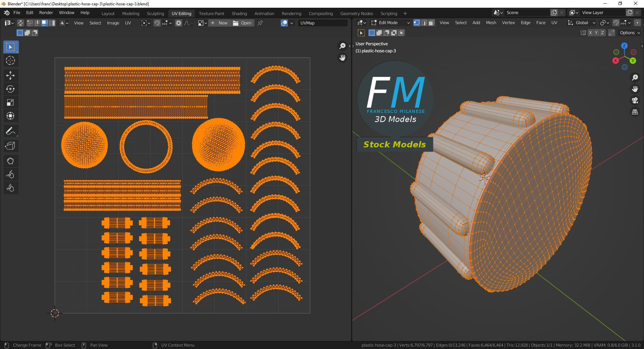Switch to the Shading workspace tab

(x=239, y=13)
